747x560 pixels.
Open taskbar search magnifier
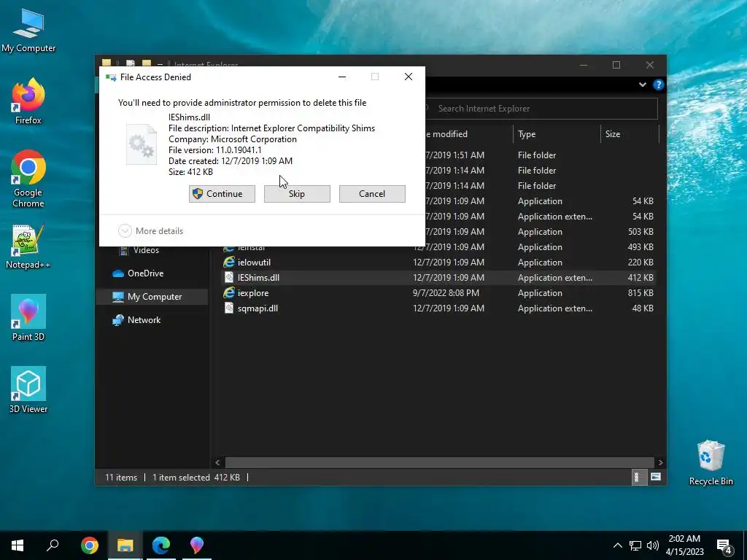pyautogui.click(x=53, y=545)
